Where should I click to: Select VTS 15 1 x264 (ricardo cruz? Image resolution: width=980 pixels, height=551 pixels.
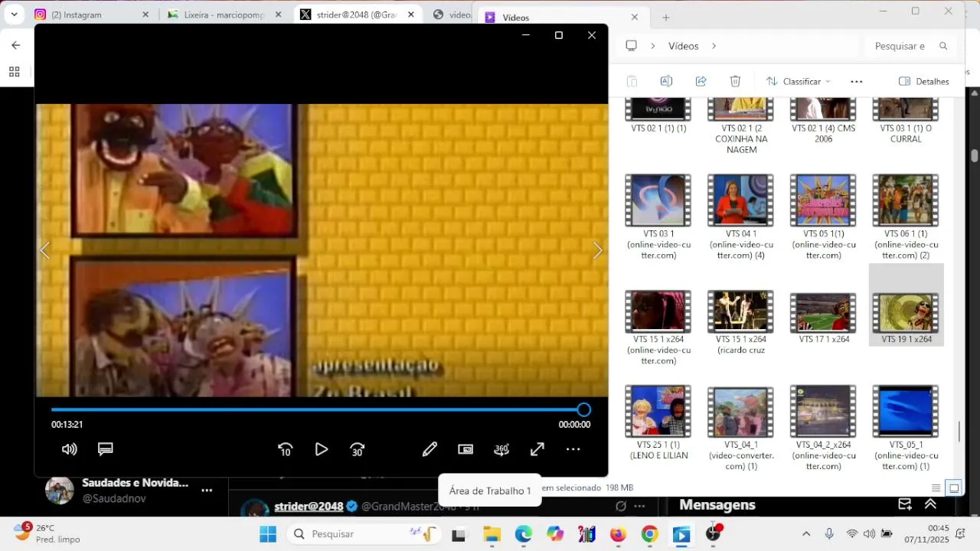(740, 322)
